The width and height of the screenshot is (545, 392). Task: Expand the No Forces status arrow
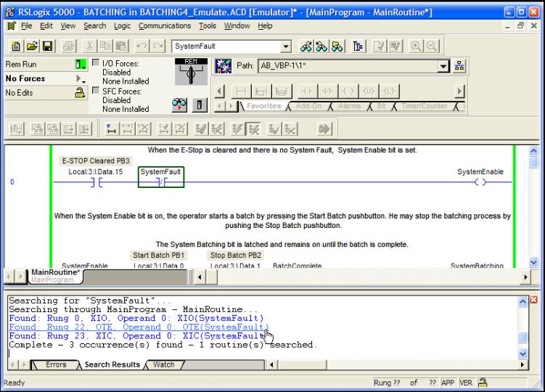pos(80,79)
